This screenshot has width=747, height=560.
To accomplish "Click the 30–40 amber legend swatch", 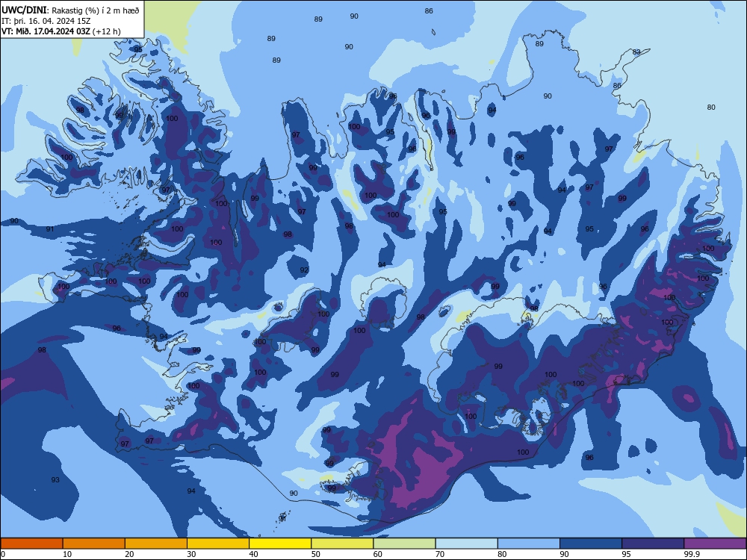I will 218,544.
